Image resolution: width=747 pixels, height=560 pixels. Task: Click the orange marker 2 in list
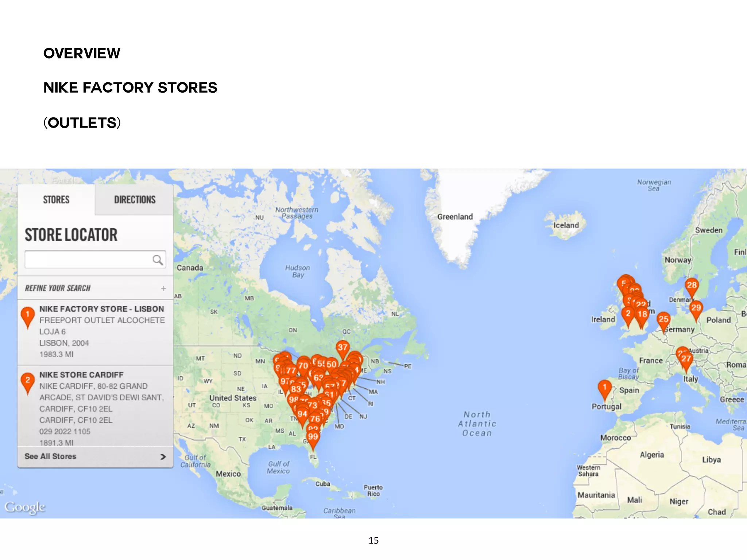point(28,381)
